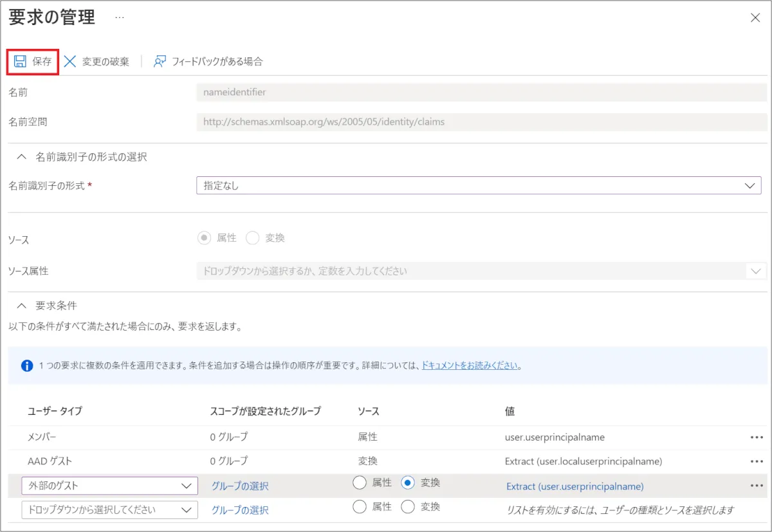Open the more options ellipsis beside the title
The width and height of the screenshot is (772, 532).
(x=120, y=17)
